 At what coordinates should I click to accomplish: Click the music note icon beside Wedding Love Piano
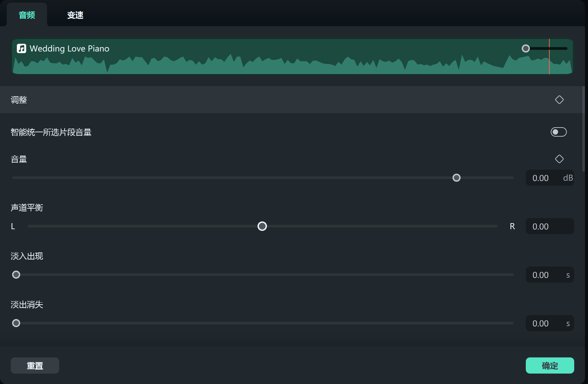click(22, 48)
